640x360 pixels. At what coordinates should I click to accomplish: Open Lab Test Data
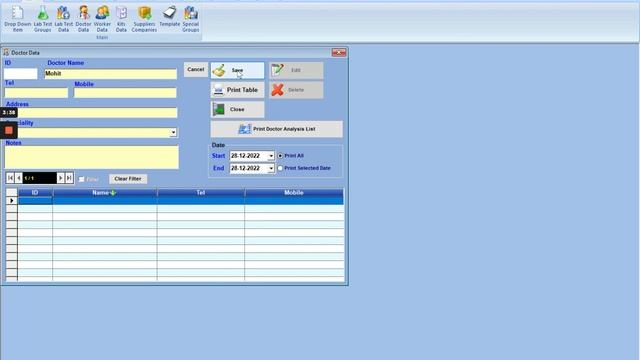pos(63,19)
